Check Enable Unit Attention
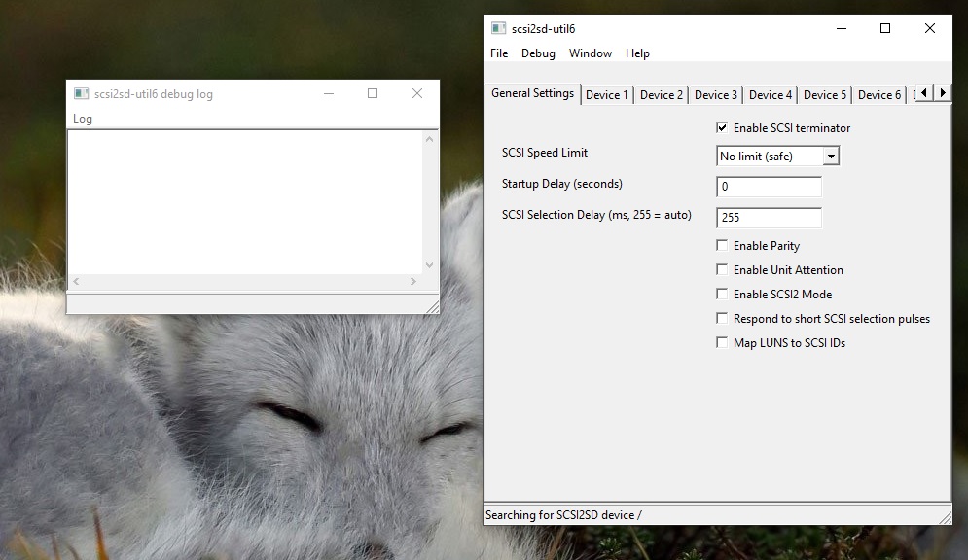The image size is (968, 560). coord(722,269)
